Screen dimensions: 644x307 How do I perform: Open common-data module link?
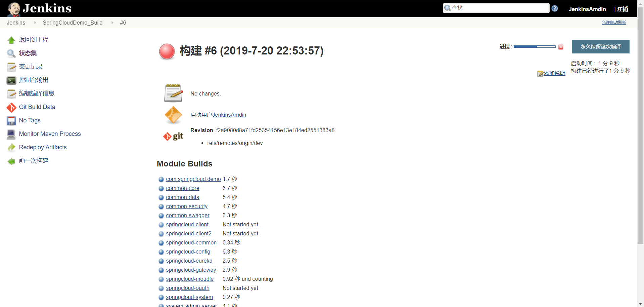183,197
